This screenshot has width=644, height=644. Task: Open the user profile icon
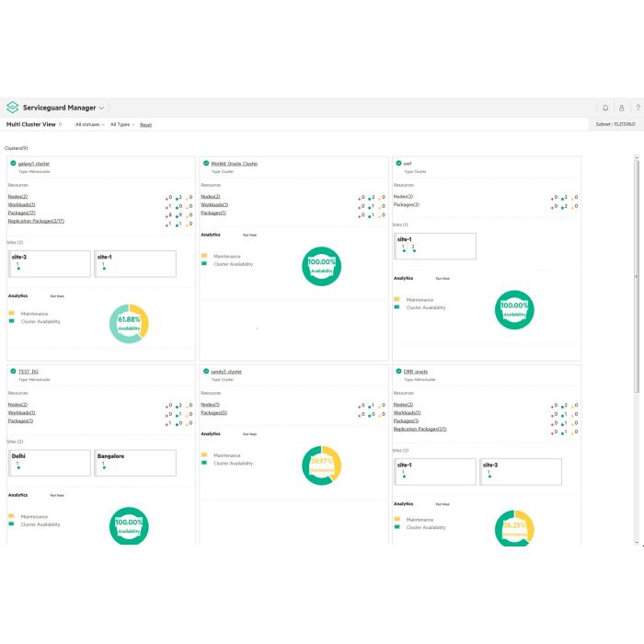(x=622, y=108)
